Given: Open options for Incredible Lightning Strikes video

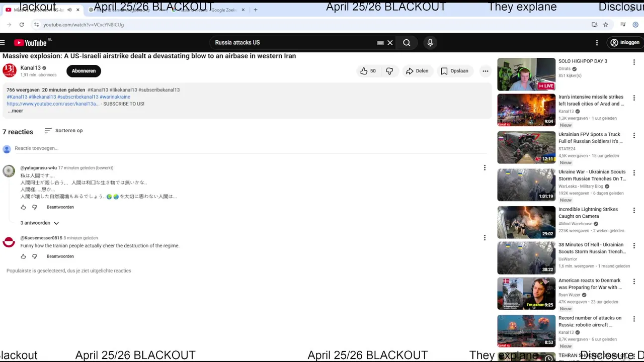Looking at the screenshot, I should click(x=634, y=210).
